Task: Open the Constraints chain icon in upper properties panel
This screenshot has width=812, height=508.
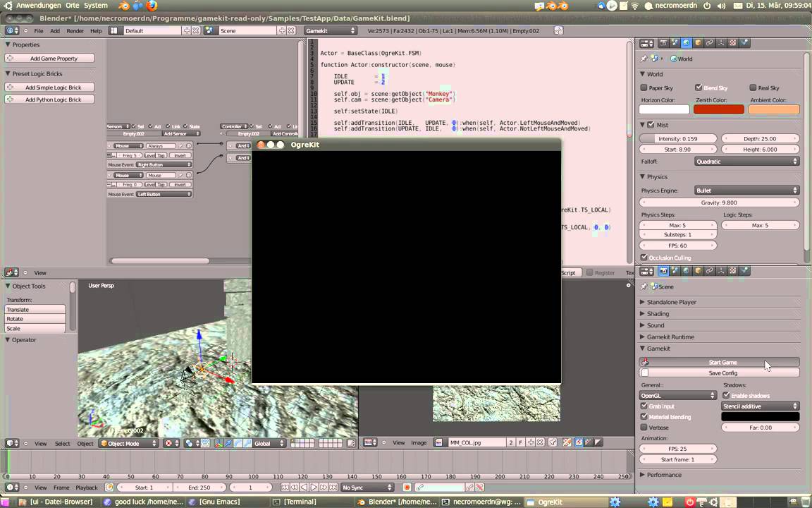Action: coord(710,43)
